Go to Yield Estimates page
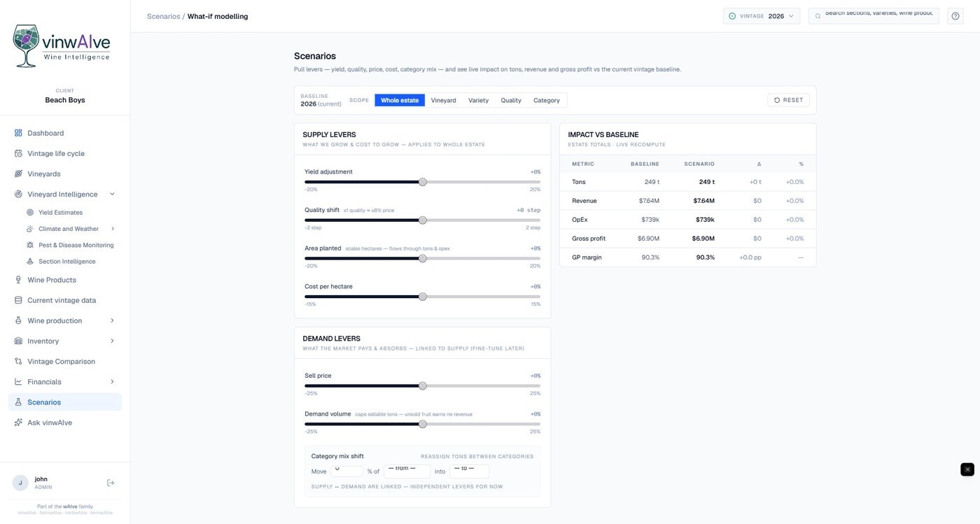Image resolution: width=980 pixels, height=524 pixels. tap(60, 212)
